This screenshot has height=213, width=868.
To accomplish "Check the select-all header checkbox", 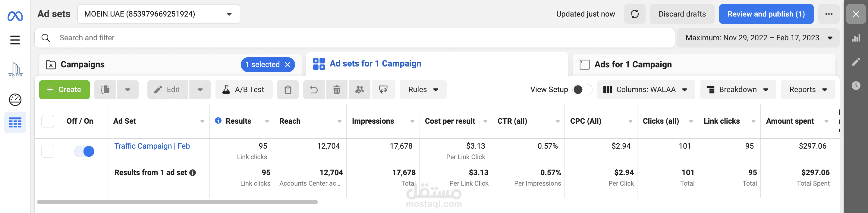I will tap(48, 121).
